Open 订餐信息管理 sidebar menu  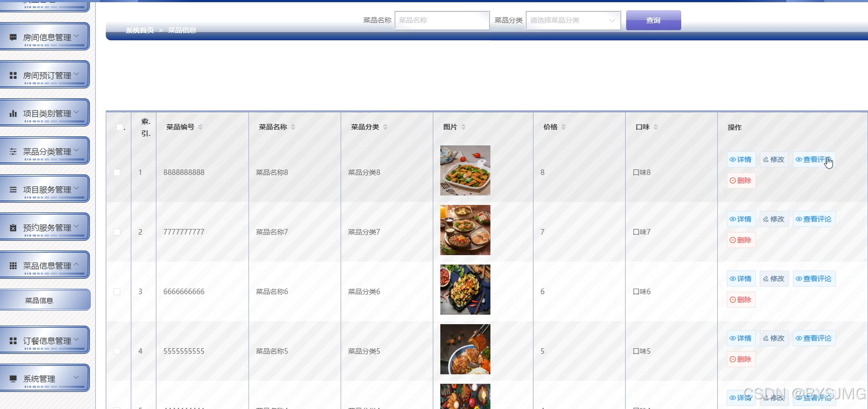pos(44,341)
